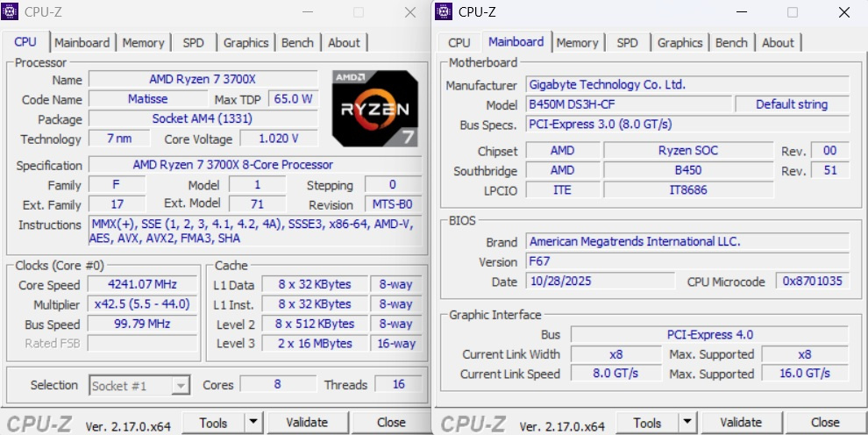Viewport: 868px width, 435px height.
Task: Open Bench tab in left window
Action: click(x=297, y=43)
